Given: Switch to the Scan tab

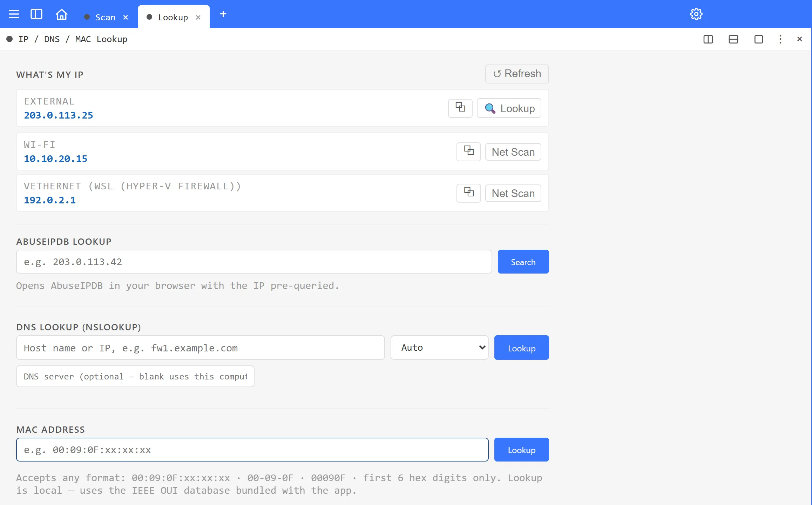Looking at the screenshot, I should pyautogui.click(x=105, y=17).
